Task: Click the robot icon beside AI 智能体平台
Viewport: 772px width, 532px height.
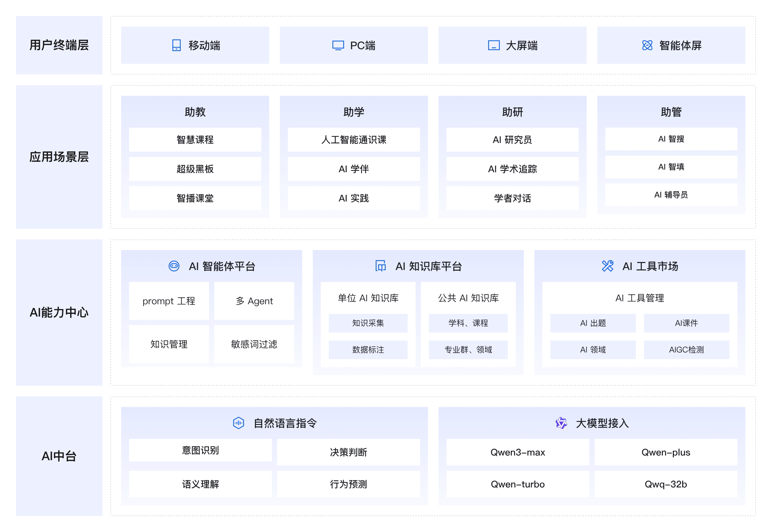Action: point(174,266)
